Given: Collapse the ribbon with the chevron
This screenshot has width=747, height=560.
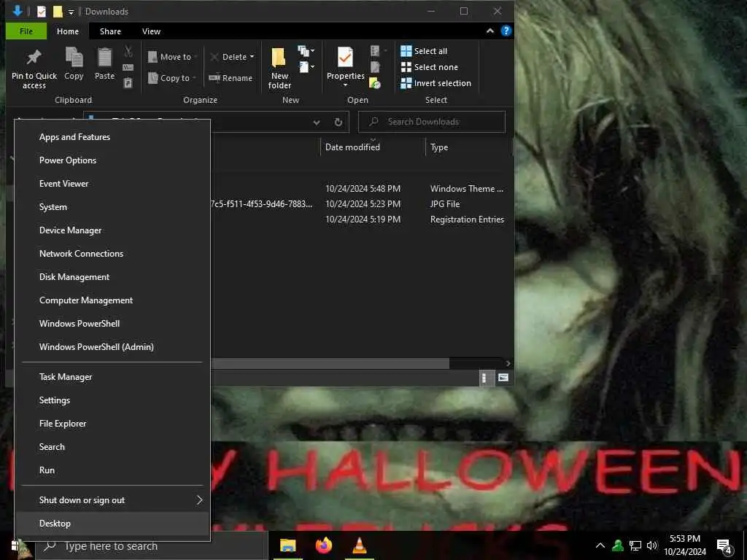Looking at the screenshot, I should [490, 31].
